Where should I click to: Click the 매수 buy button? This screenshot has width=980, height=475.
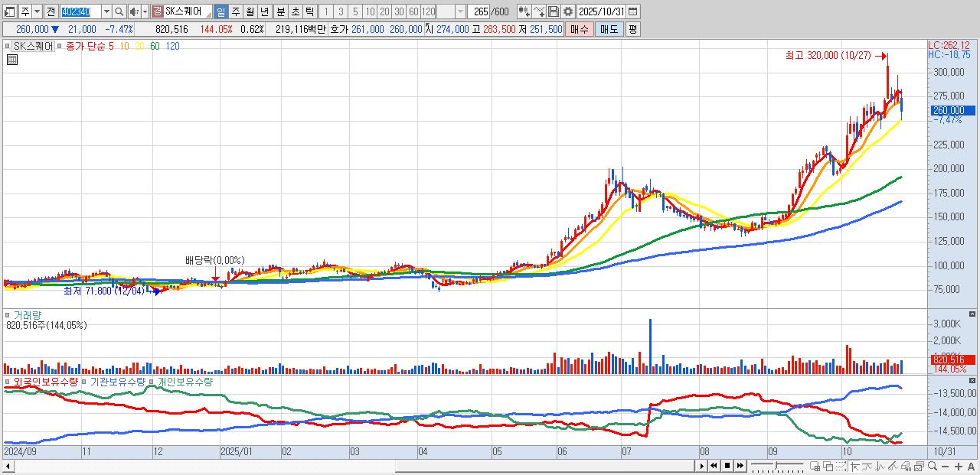580,29
